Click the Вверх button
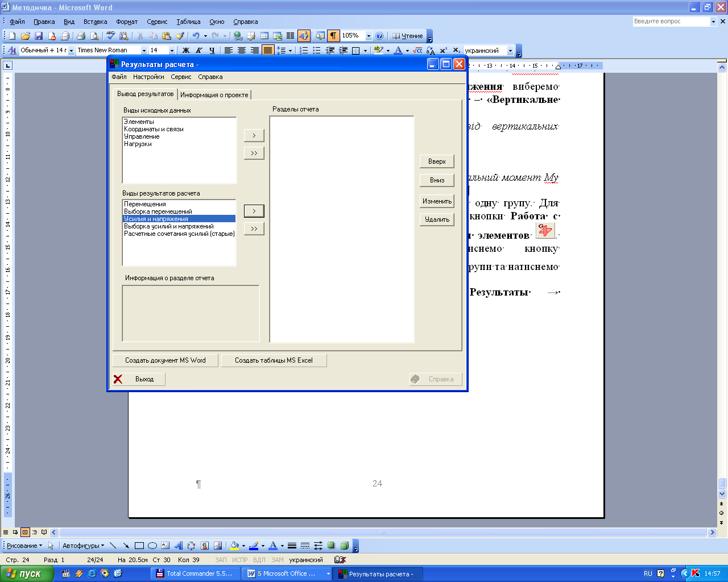The image size is (728, 582). click(x=437, y=161)
